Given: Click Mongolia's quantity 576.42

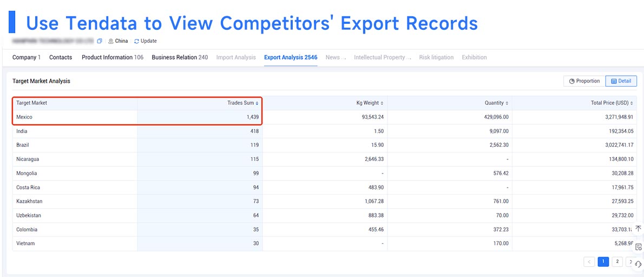Looking at the screenshot, I should pos(501,173).
